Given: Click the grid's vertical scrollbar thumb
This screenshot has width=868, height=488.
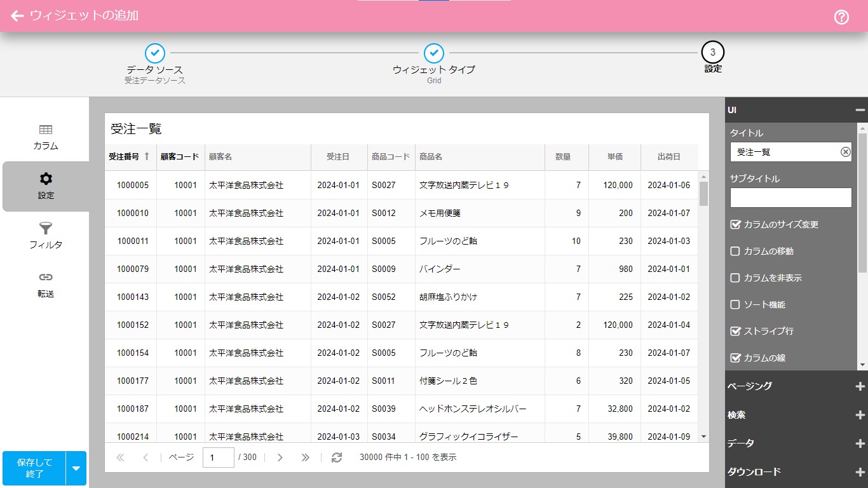Looking at the screenshot, I should [703, 194].
